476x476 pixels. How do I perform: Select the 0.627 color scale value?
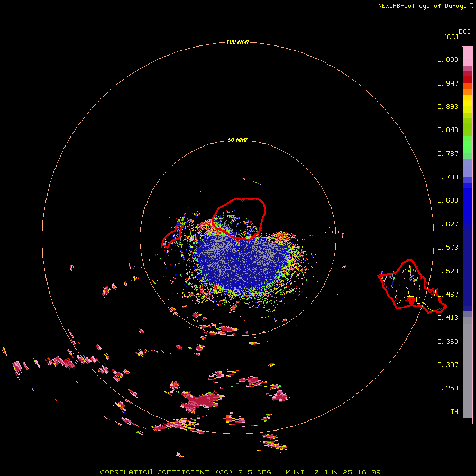[448, 224]
